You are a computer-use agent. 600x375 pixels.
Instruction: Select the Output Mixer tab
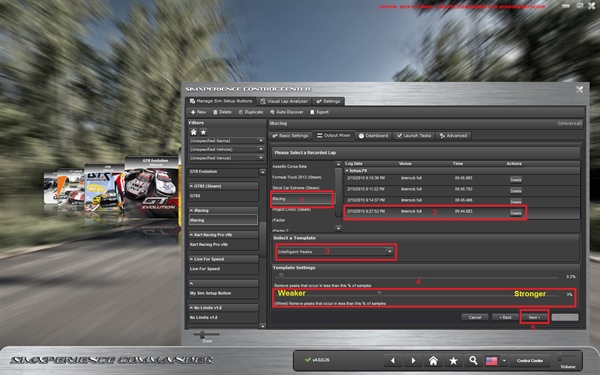coord(333,135)
